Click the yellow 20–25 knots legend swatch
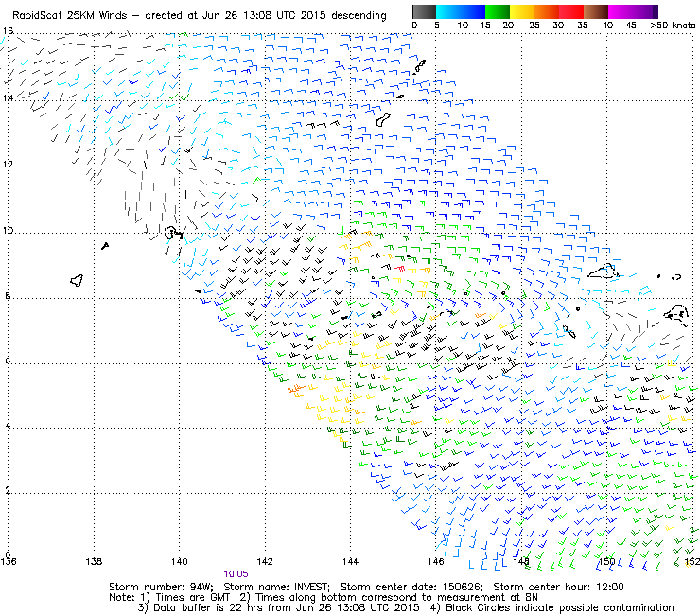 (x=522, y=11)
